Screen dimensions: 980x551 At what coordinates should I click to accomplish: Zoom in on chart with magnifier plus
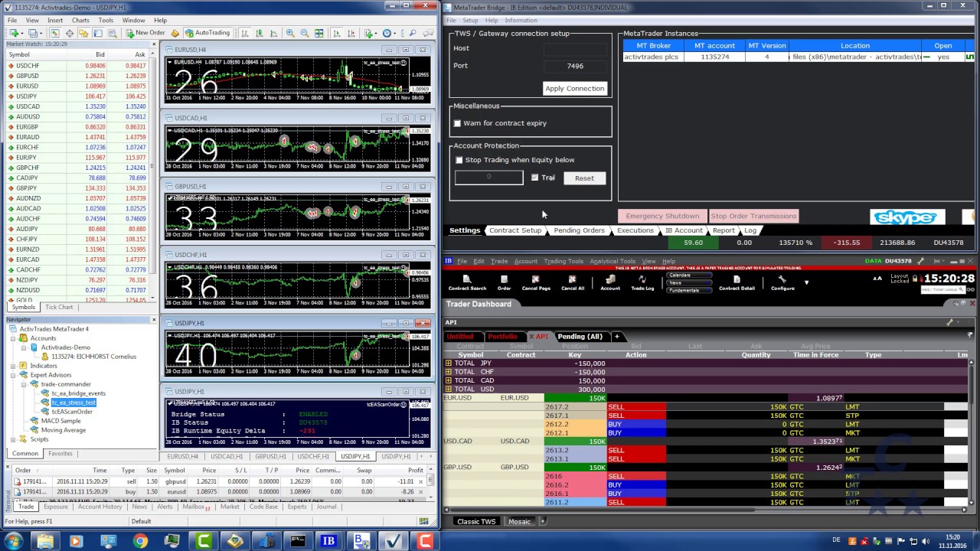point(290,33)
